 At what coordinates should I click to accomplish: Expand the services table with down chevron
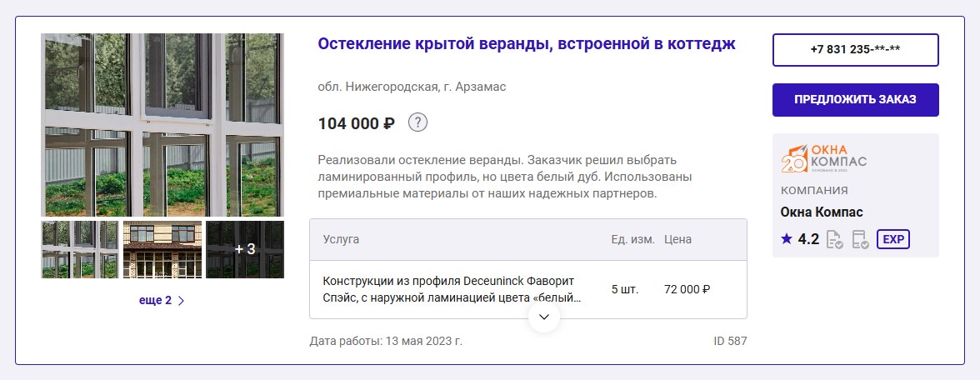point(544,317)
